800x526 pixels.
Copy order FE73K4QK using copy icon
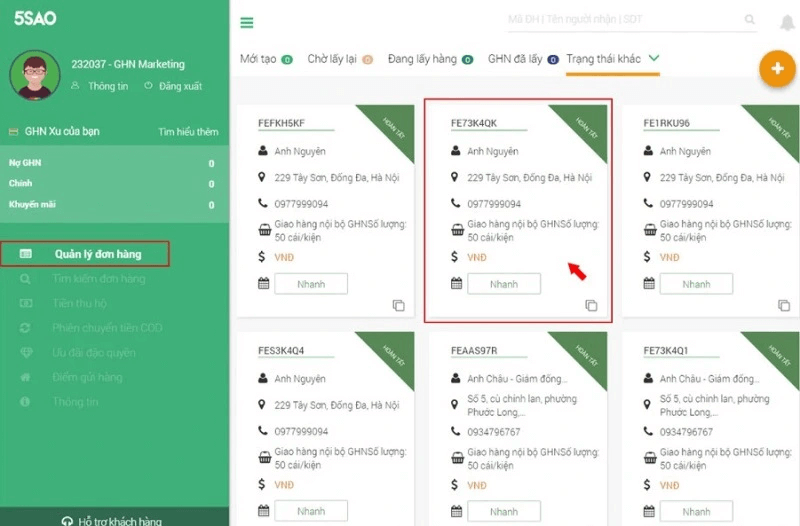coord(591,305)
